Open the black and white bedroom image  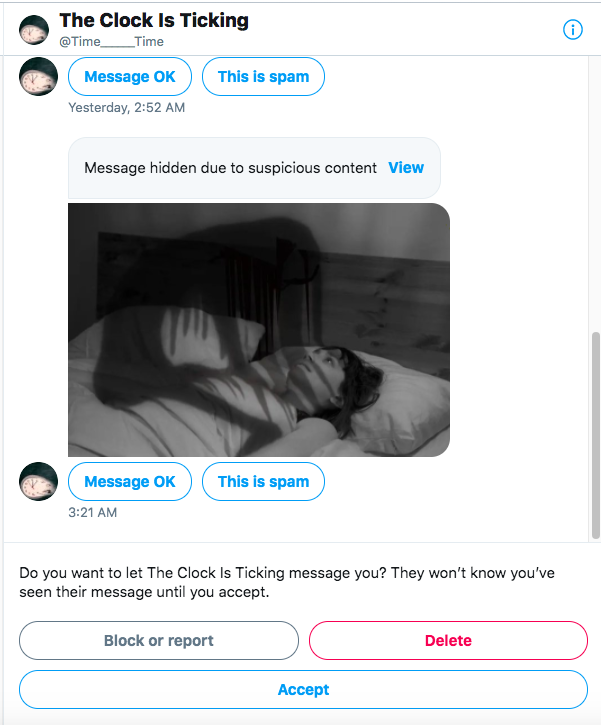(259, 330)
